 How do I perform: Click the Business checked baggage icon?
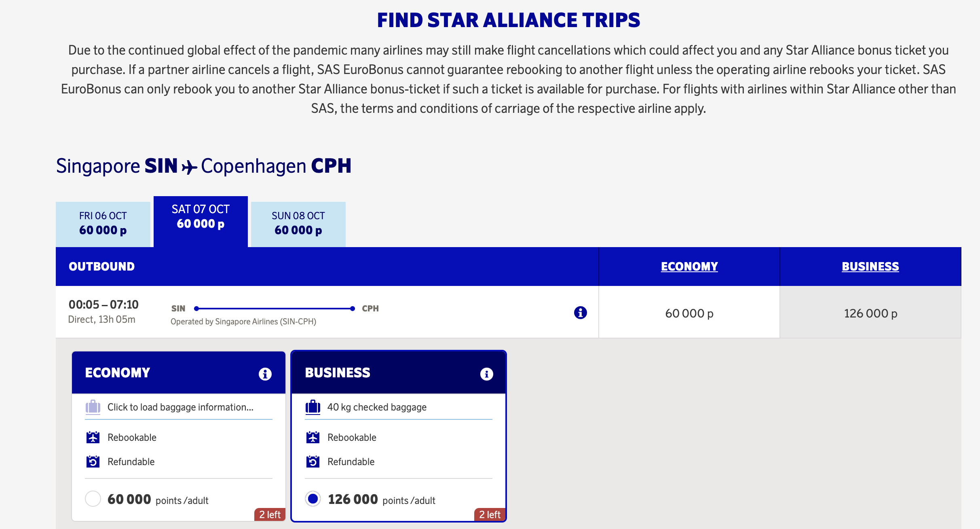313,407
